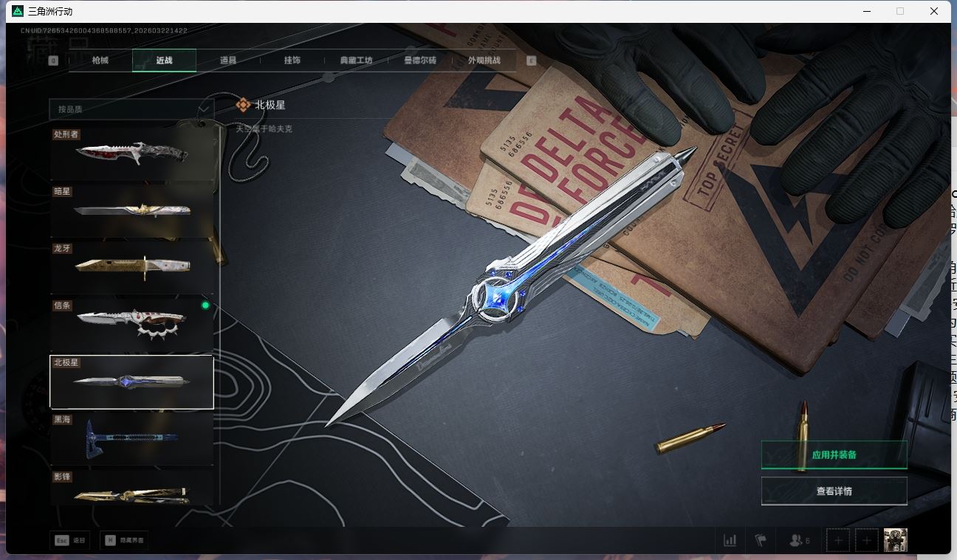Click the second empty squad slot plus

(867, 540)
